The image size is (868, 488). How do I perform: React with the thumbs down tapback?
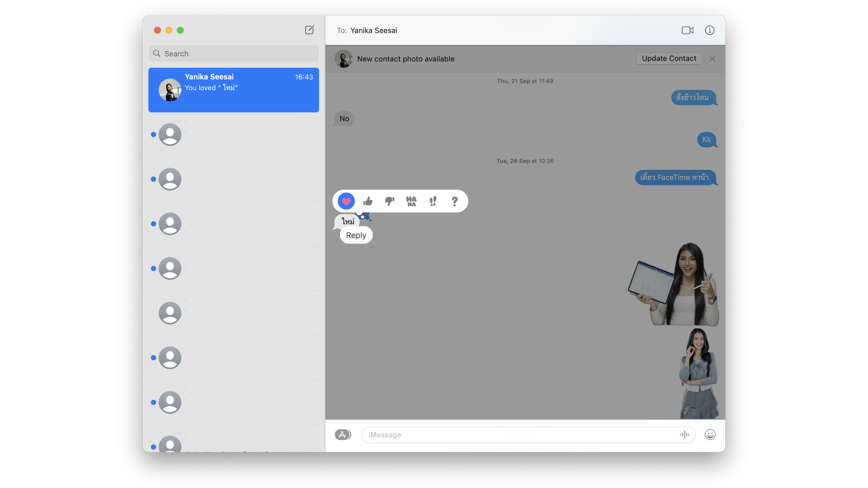(x=389, y=201)
